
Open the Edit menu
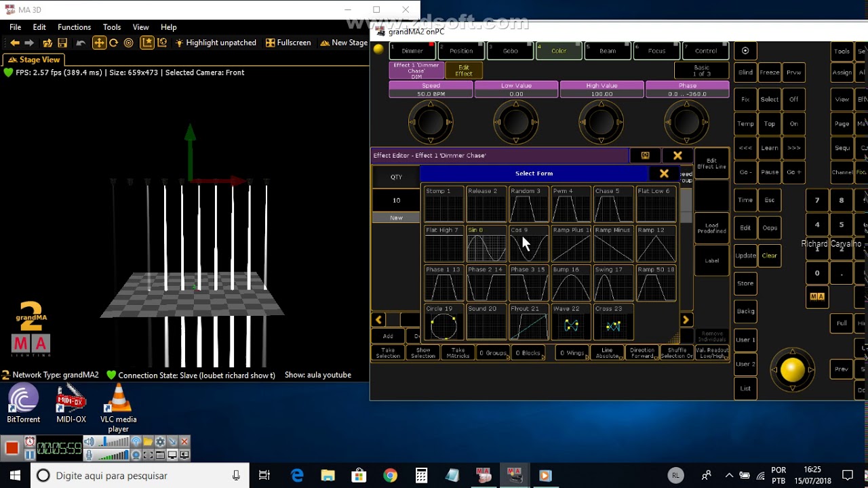[x=39, y=27]
